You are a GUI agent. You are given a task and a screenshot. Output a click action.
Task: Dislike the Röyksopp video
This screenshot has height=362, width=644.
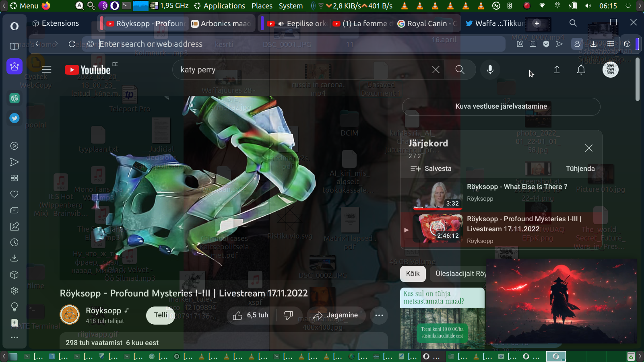(x=289, y=315)
